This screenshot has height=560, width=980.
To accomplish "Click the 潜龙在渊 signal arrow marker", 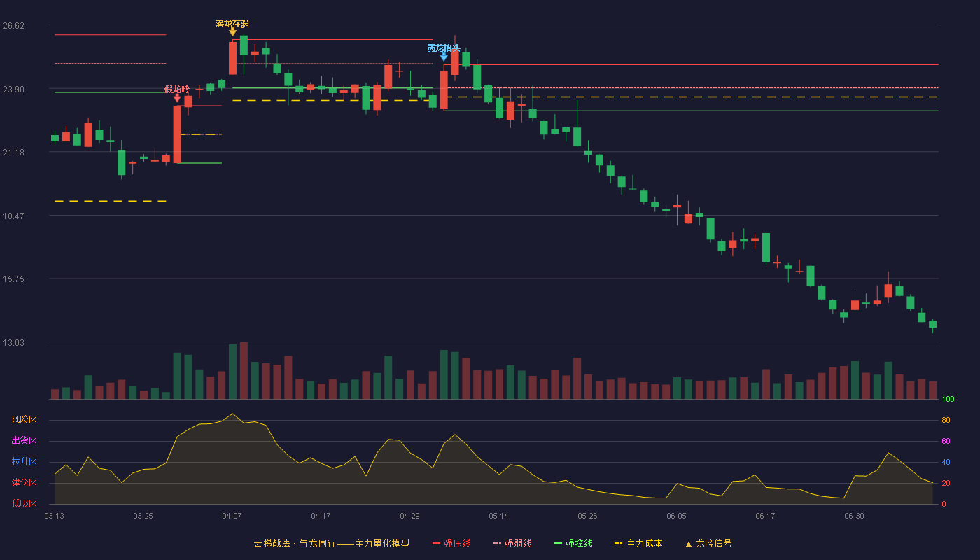I will tap(232, 32).
